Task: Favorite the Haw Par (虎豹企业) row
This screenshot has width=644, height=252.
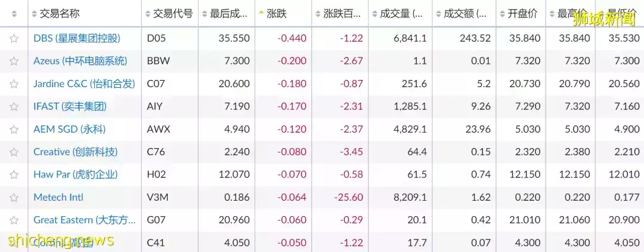Action: [14, 174]
